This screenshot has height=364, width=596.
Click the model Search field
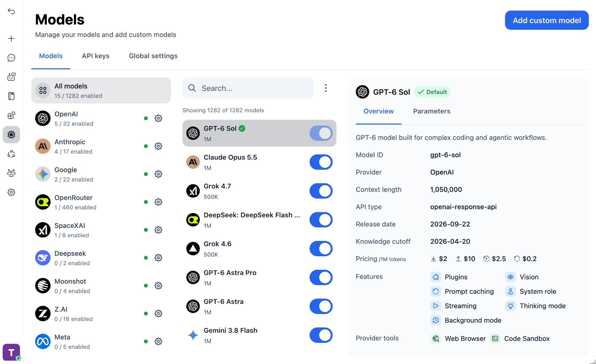(x=248, y=88)
